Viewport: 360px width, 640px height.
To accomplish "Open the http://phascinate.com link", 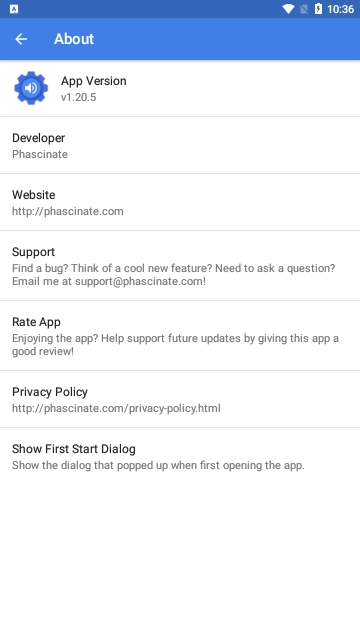I will coord(68,211).
